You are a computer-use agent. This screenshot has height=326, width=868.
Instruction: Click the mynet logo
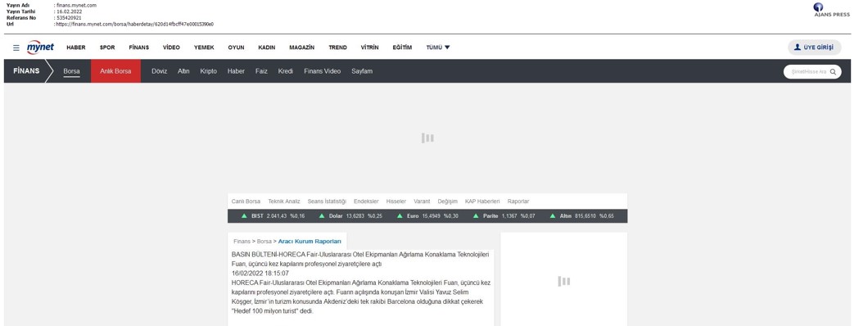[x=40, y=47]
